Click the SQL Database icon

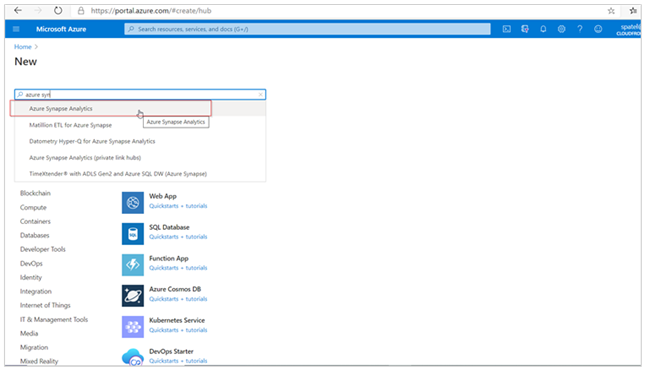pyautogui.click(x=132, y=234)
